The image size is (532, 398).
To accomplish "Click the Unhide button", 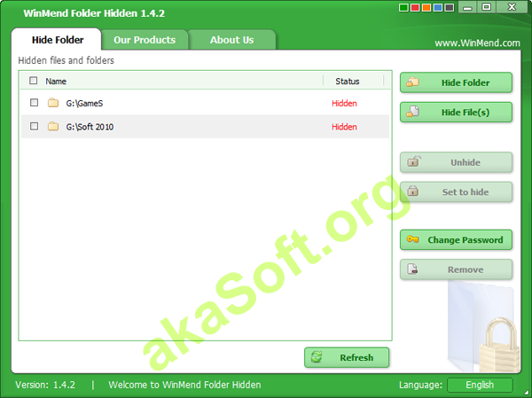I will 456,162.
